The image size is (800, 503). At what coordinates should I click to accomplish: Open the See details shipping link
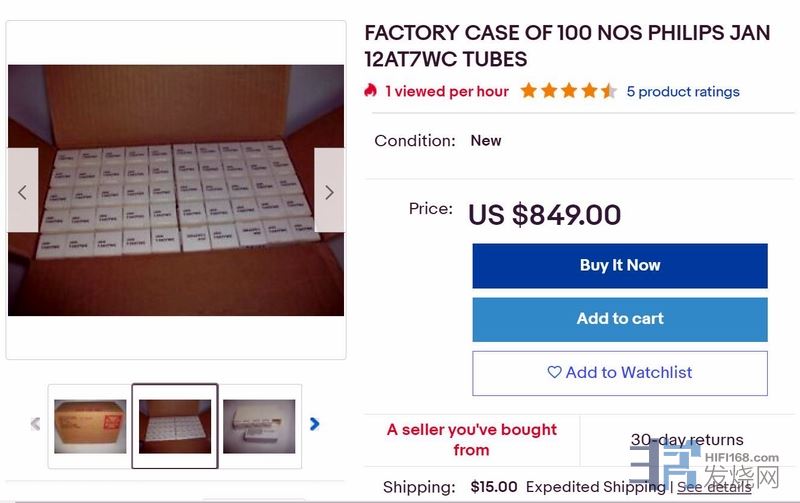pyautogui.click(x=714, y=487)
